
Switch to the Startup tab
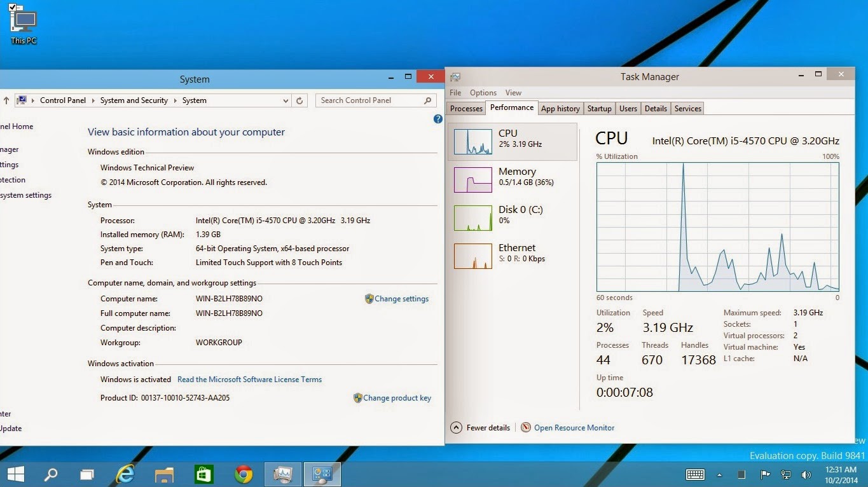[x=599, y=109]
